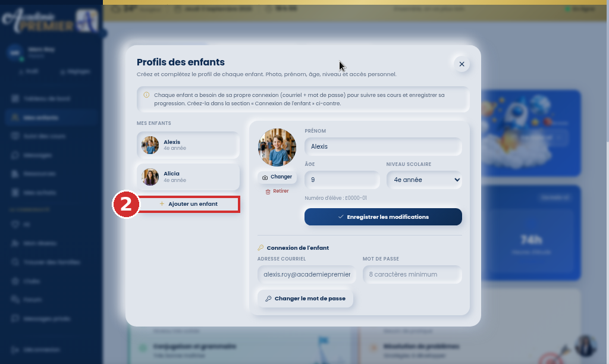Viewport: 609px width, 364px height.
Task: Remove the photo with Retirer
Action: [277, 191]
